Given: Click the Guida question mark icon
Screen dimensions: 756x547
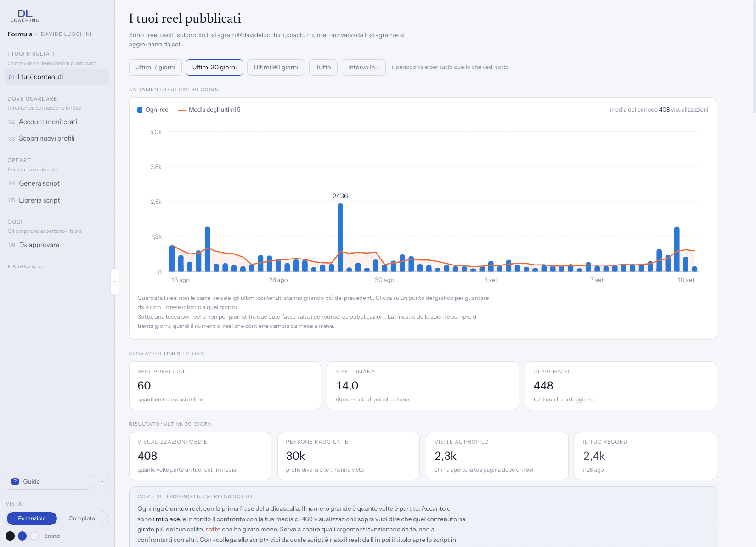Looking at the screenshot, I should [15, 481].
